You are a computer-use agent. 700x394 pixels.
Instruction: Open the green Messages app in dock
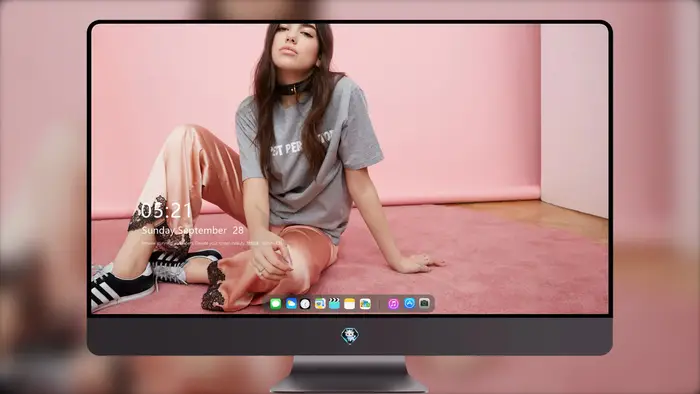pos(275,304)
